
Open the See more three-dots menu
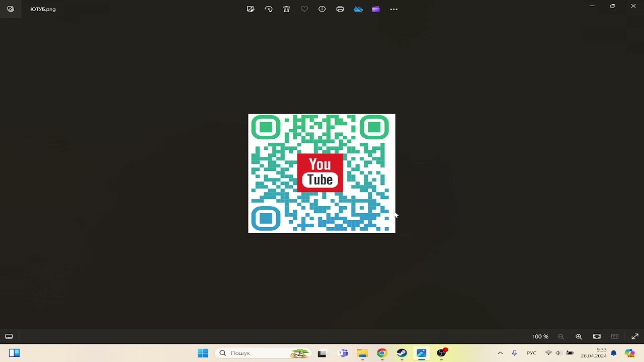coord(394,9)
